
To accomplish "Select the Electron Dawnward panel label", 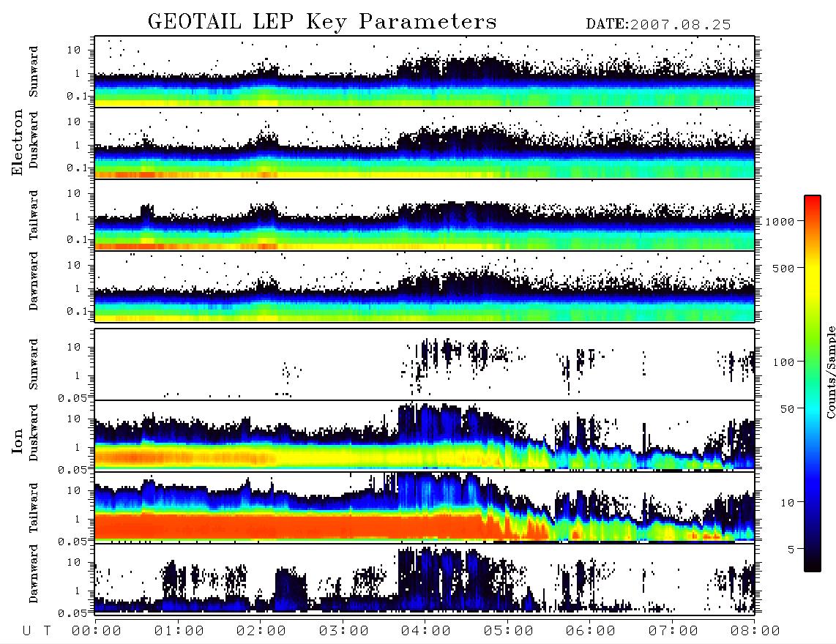I will (34, 281).
